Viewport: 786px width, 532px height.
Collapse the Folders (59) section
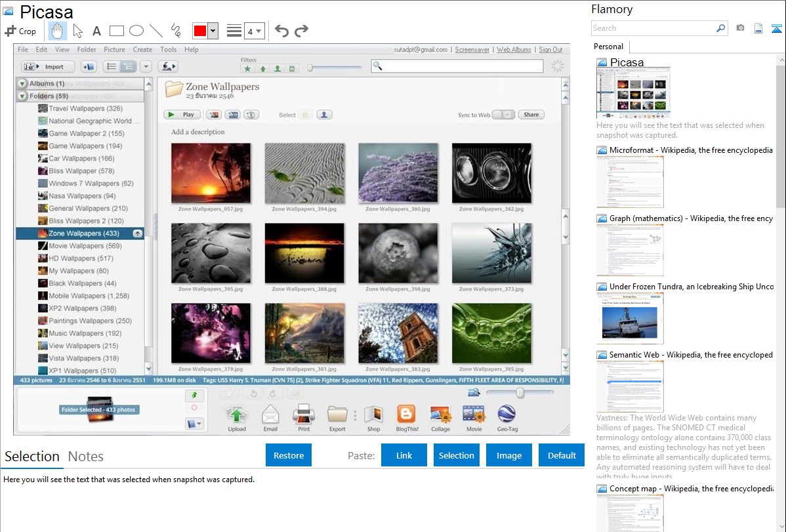tap(22, 96)
